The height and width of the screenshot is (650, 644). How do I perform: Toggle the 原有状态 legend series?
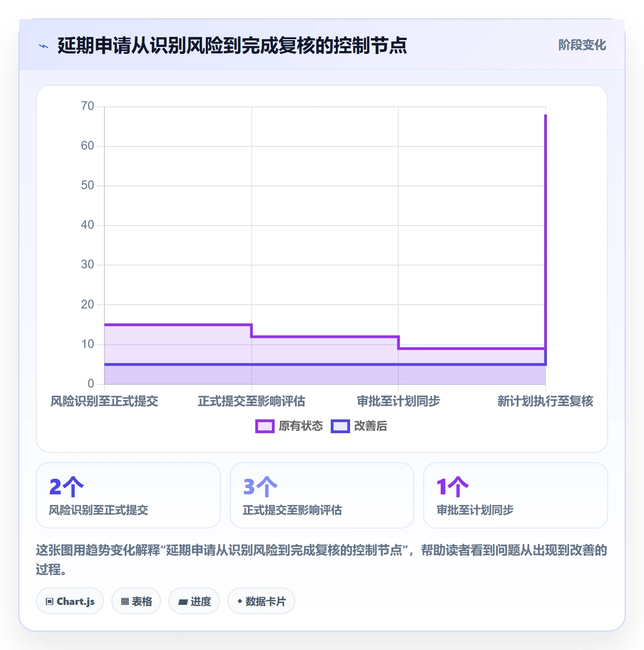point(289,426)
